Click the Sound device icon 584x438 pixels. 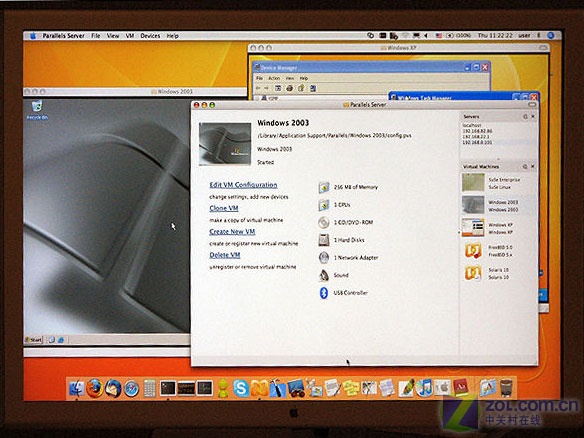tap(324, 275)
